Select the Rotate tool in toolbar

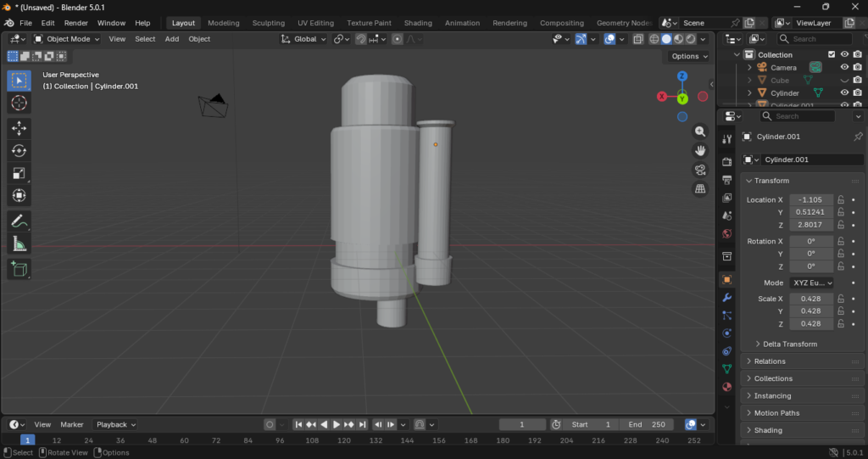click(x=19, y=150)
